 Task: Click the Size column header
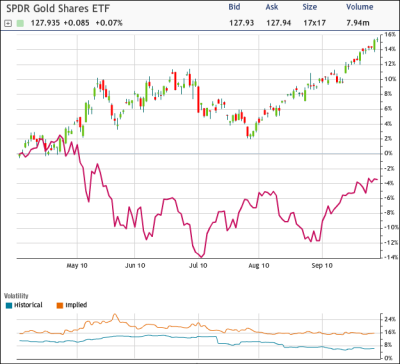[310, 7]
